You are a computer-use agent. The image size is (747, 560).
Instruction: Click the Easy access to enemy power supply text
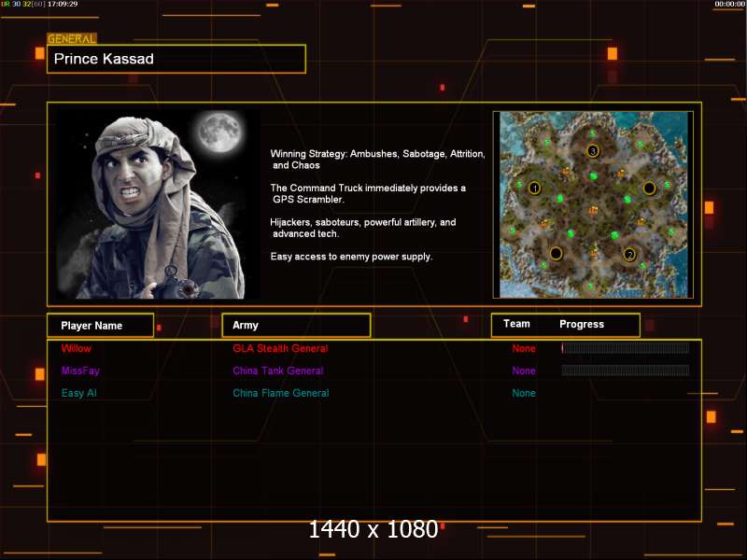(x=352, y=257)
